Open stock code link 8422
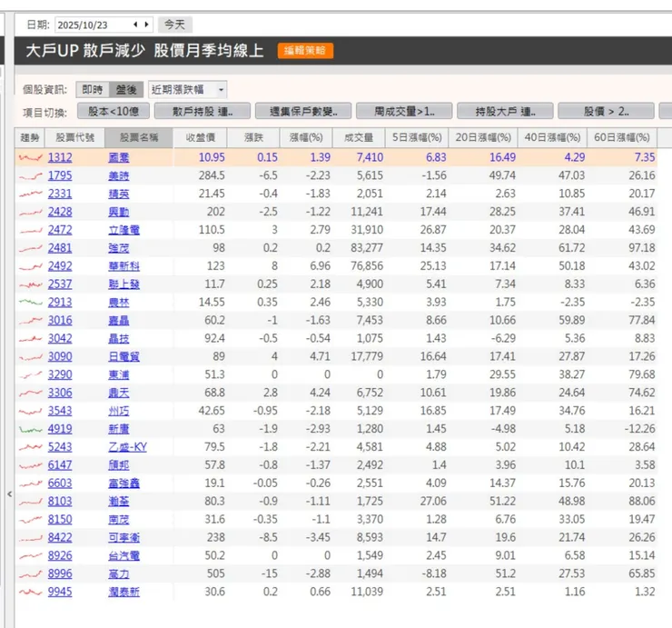This screenshot has height=628, width=672. [x=60, y=537]
